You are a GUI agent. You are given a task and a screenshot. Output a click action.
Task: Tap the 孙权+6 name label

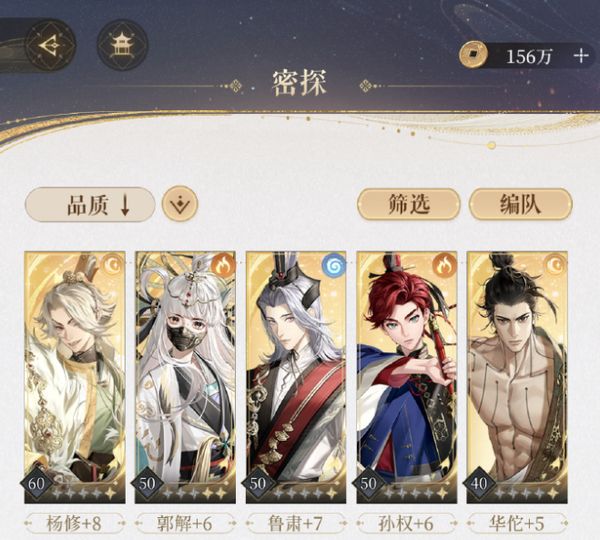click(406, 523)
